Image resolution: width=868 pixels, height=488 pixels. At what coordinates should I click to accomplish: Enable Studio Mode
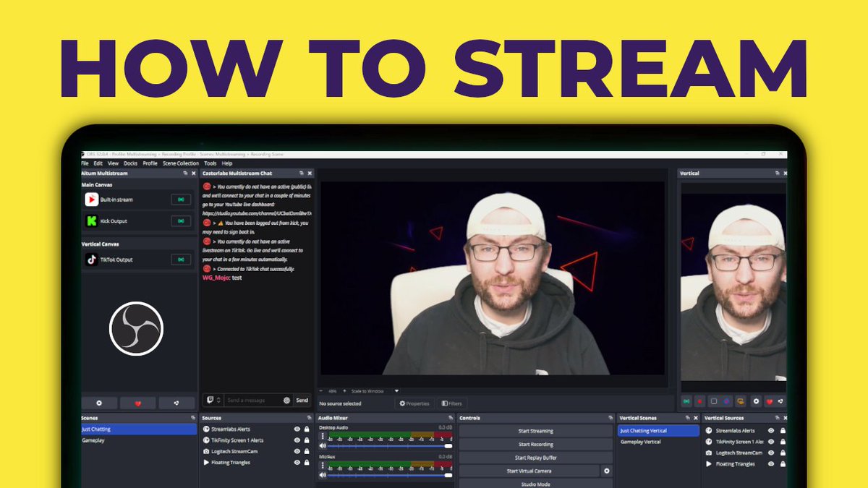tap(535, 484)
